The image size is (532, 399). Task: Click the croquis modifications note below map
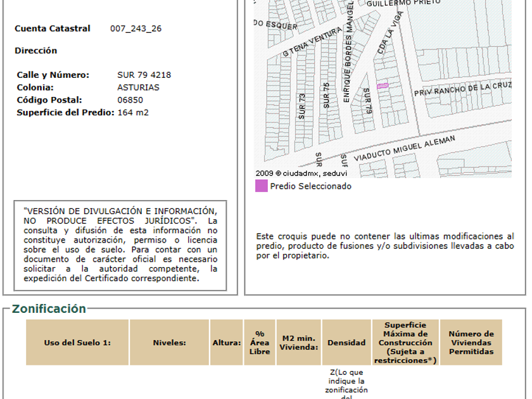(385, 246)
